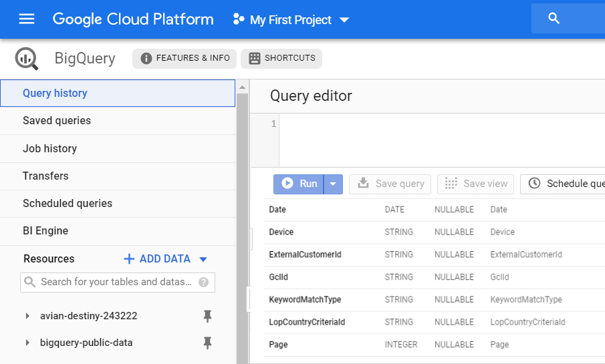Screen dimensions: 605x364
Task: Click the BigQuery logo icon
Action: coord(27,59)
